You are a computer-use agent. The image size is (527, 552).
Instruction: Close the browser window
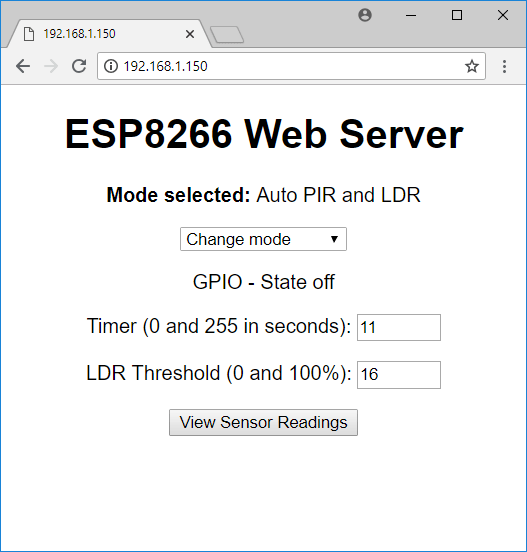pos(503,15)
